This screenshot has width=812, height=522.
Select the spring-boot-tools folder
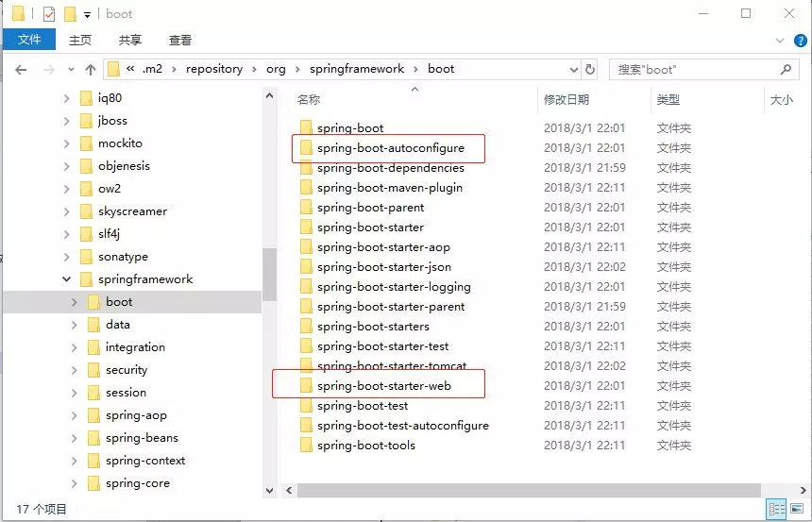click(x=366, y=446)
